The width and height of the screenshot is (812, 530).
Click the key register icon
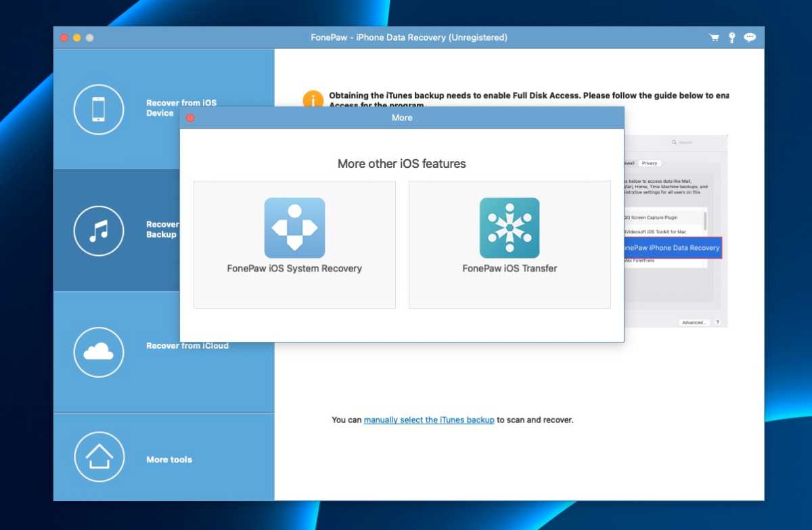click(x=731, y=38)
